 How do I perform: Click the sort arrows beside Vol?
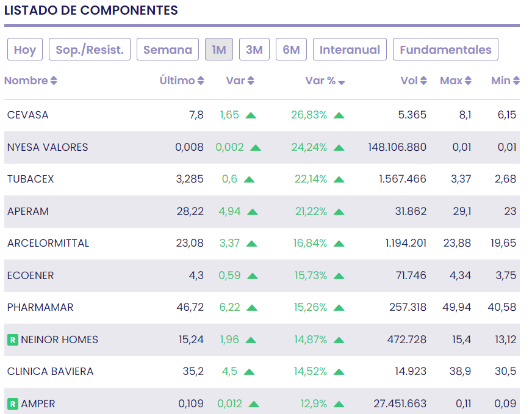pos(424,81)
